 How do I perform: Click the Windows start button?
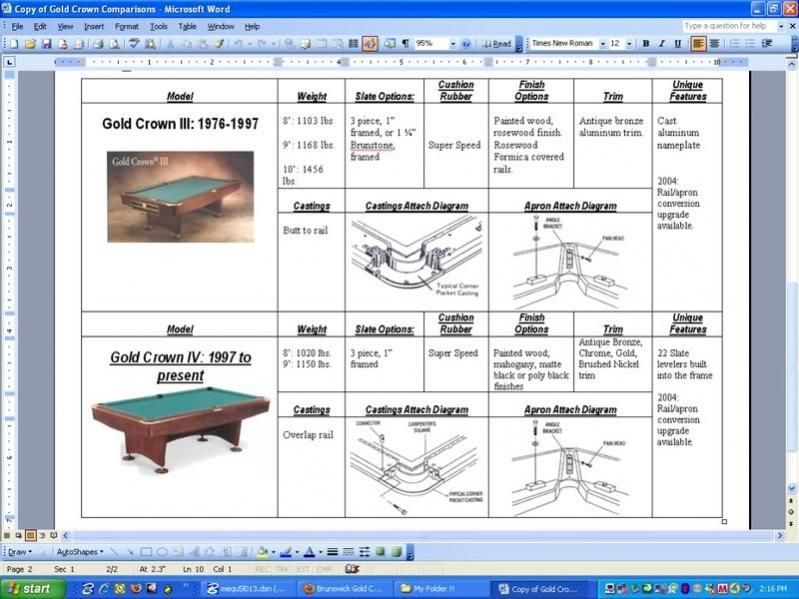tap(32, 589)
